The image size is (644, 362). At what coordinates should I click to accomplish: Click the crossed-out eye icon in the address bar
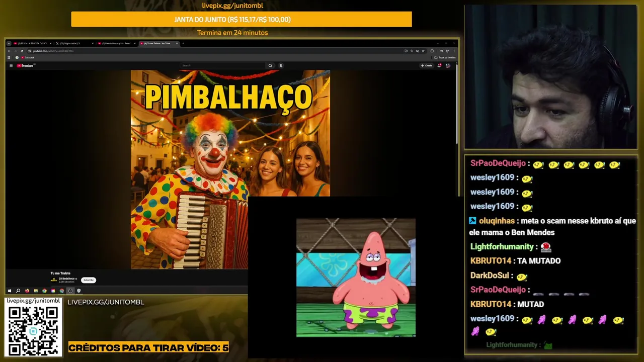(x=418, y=51)
